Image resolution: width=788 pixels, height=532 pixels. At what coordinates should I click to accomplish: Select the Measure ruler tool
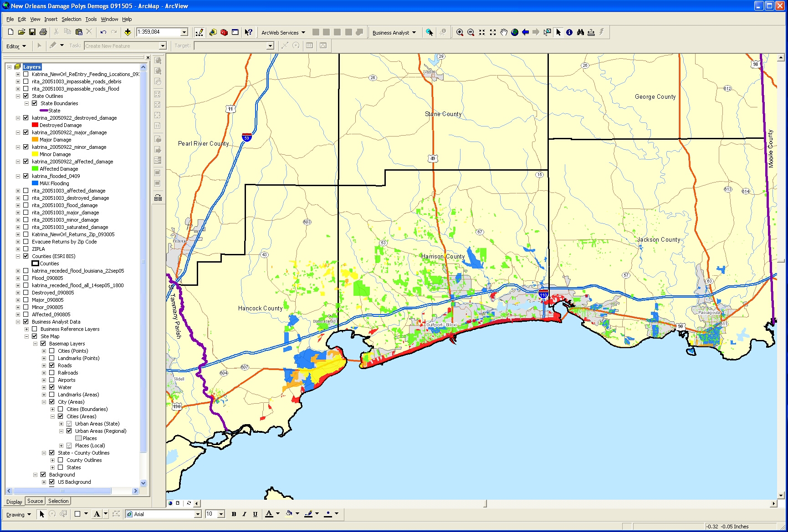(x=591, y=32)
